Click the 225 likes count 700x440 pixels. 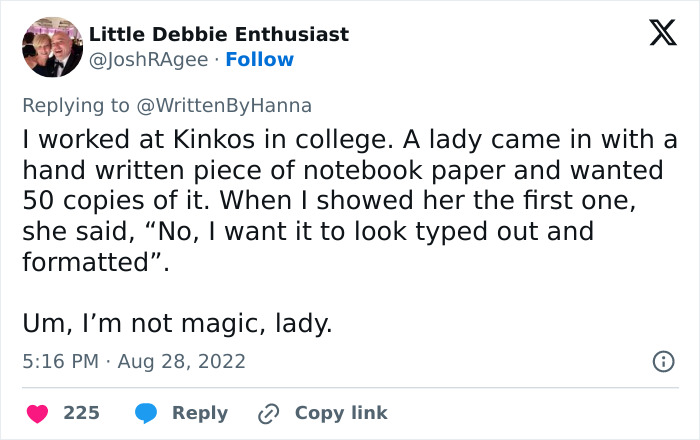pos(81,413)
